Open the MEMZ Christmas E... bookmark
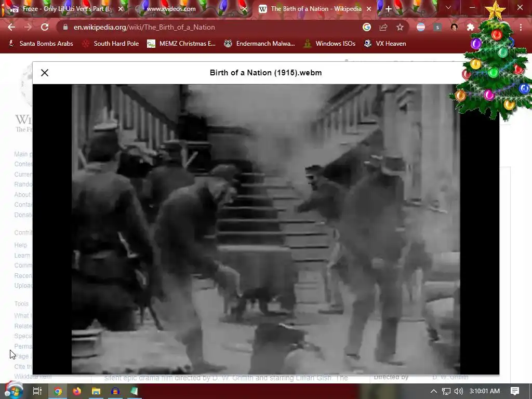This screenshot has height=399, width=532. point(181,44)
